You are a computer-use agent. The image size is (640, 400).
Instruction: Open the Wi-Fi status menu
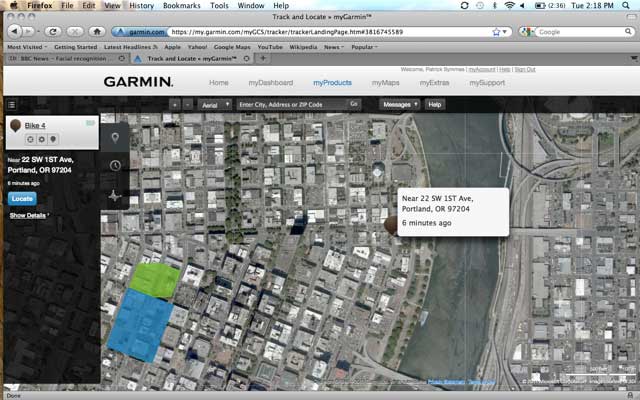pyautogui.click(x=509, y=5)
